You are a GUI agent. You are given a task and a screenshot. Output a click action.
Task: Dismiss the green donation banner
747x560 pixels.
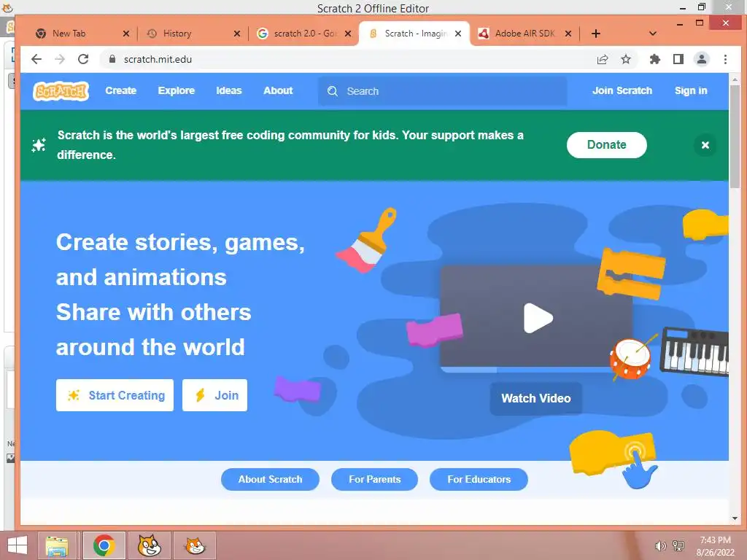coord(705,145)
